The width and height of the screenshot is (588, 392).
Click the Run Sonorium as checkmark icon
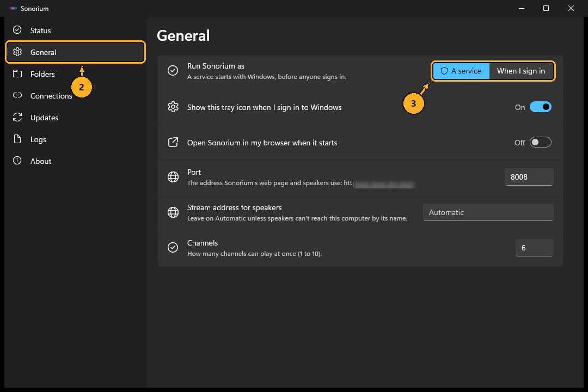click(173, 71)
